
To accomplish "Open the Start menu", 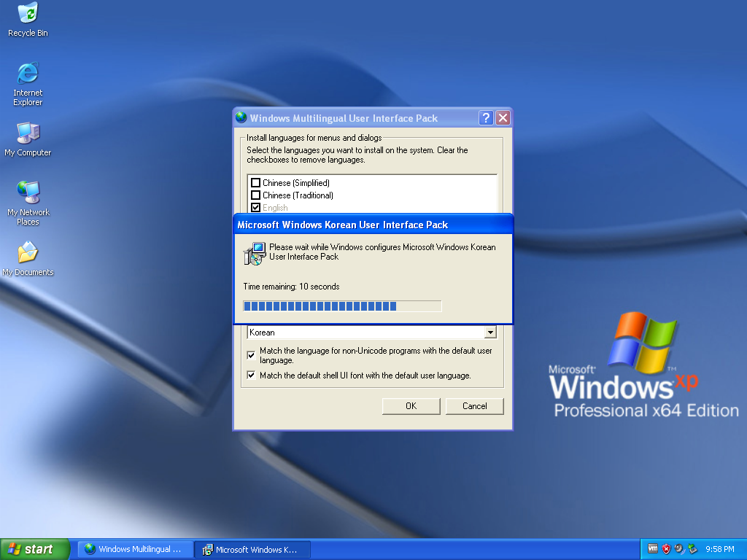I will click(x=35, y=549).
